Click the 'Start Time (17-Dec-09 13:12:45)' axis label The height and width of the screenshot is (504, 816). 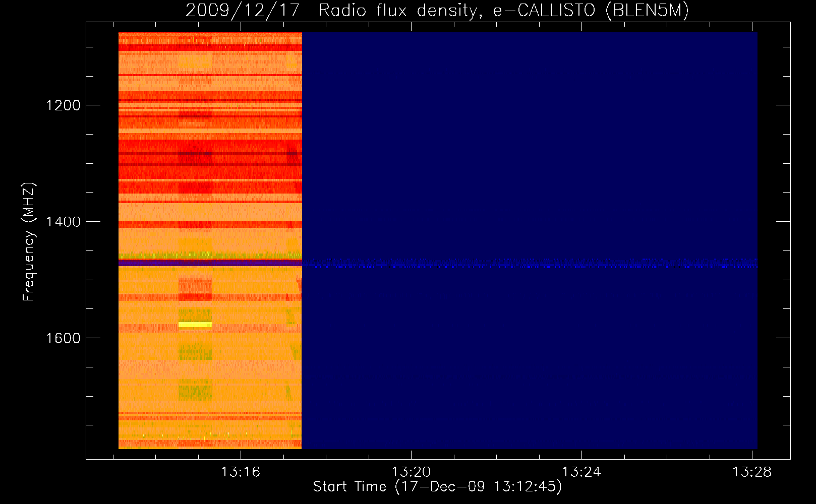tap(437, 487)
